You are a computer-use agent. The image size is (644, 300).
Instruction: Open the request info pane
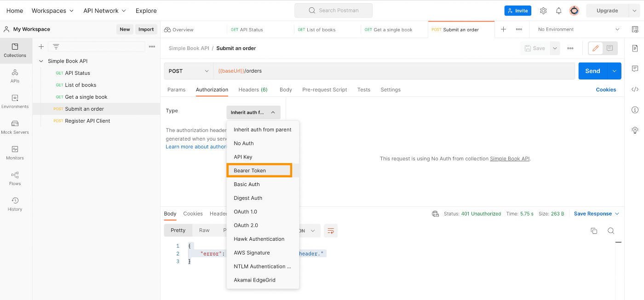pyautogui.click(x=635, y=110)
